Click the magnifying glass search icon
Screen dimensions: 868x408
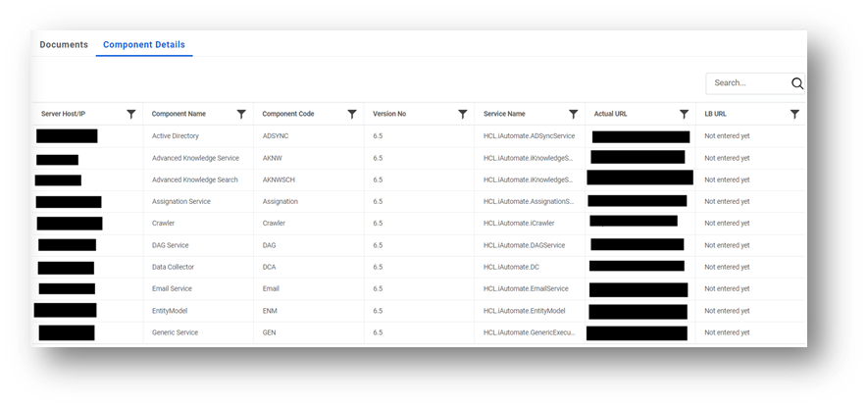click(797, 83)
